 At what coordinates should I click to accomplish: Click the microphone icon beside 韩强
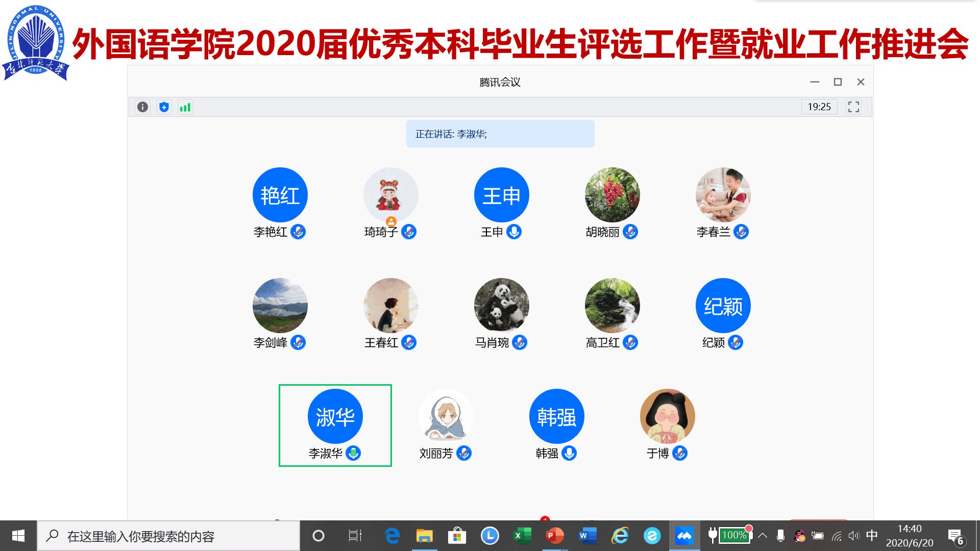(x=569, y=453)
